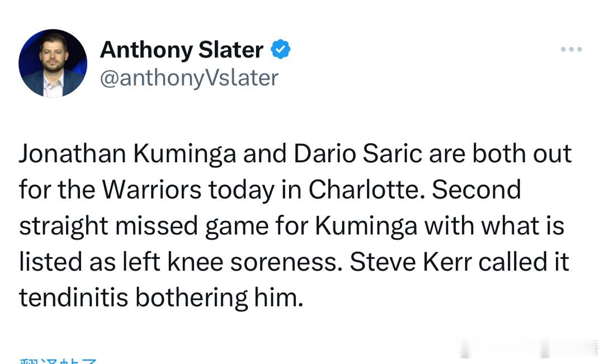This screenshot has height=364, width=604.
Task: Click the word today in the tweet
Action: point(243,190)
